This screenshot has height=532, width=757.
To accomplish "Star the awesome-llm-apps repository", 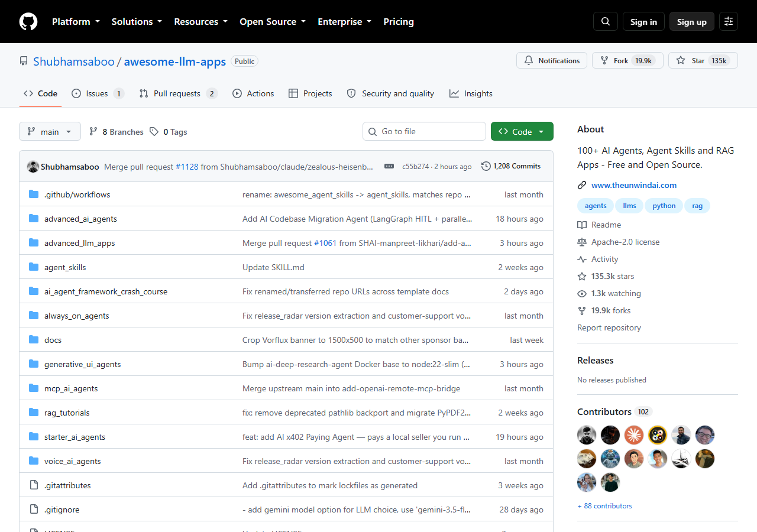I will 703,60.
